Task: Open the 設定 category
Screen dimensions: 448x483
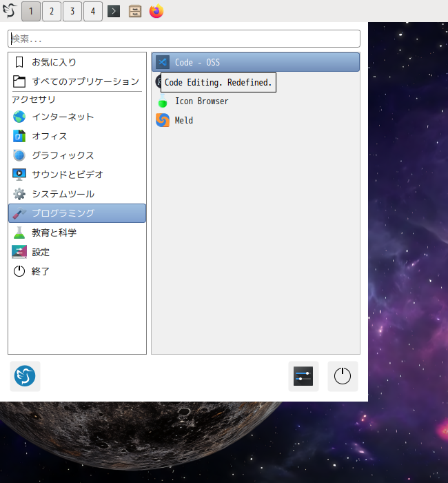Action: pyautogui.click(x=77, y=252)
